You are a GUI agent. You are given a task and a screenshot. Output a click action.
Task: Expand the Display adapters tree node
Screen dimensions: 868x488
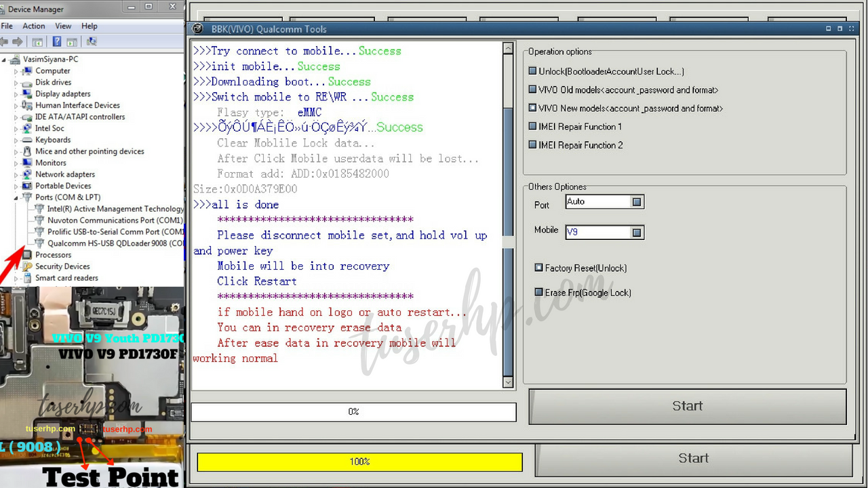point(16,94)
